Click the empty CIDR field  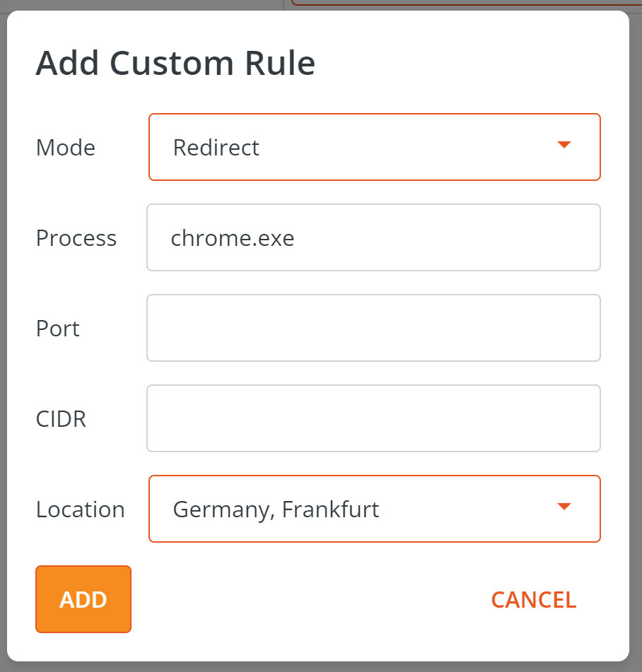point(373,418)
